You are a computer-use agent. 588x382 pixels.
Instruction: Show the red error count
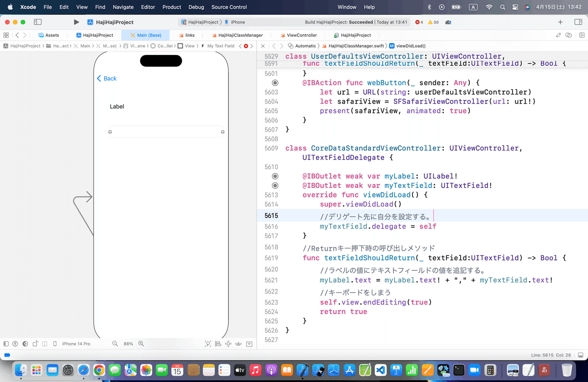point(419,22)
